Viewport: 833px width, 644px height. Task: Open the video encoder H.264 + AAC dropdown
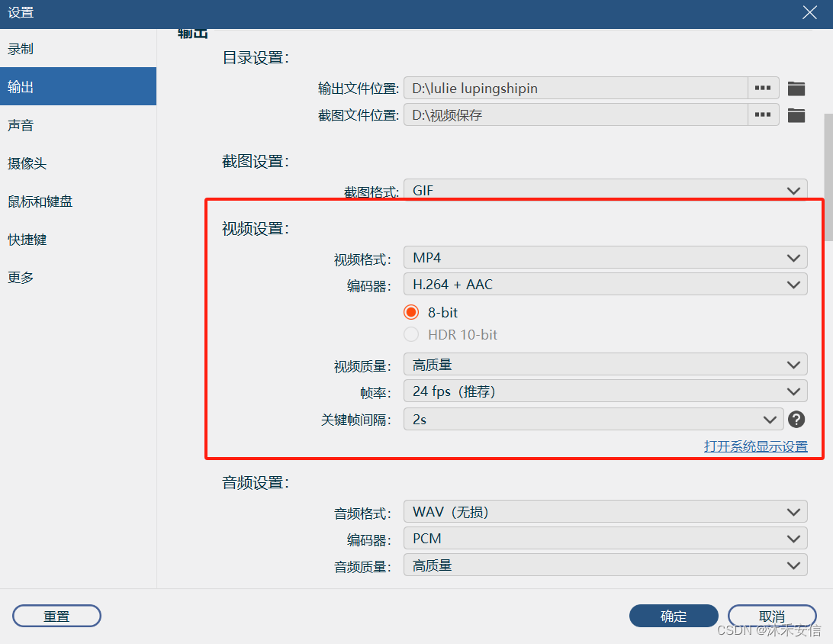(606, 285)
